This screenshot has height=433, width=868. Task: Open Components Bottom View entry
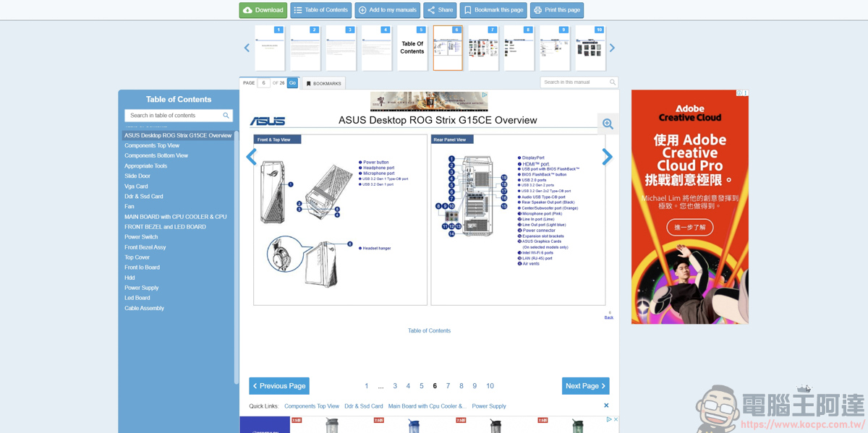tap(156, 155)
